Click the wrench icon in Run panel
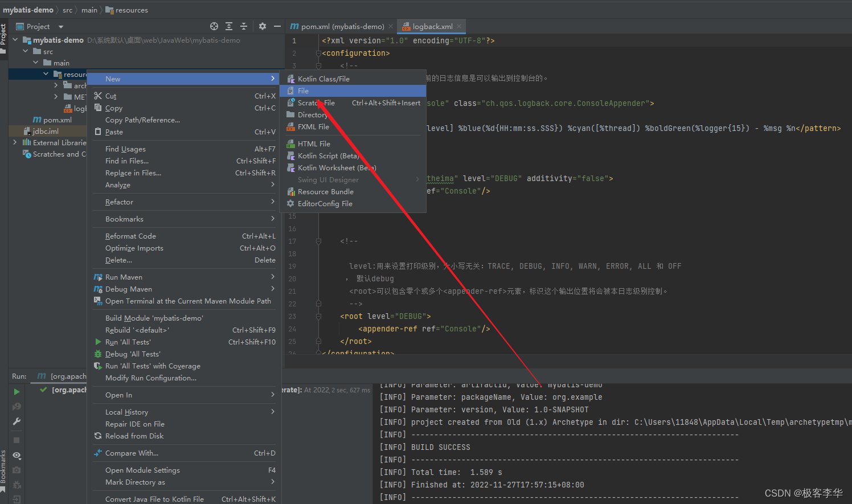852x504 pixels. click(x=17, y=421)
